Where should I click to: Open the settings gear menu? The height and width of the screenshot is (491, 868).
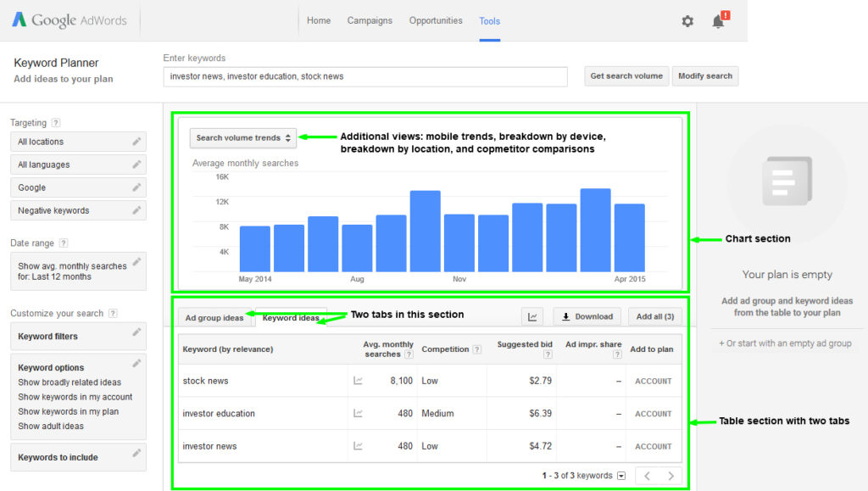point(687,21)
